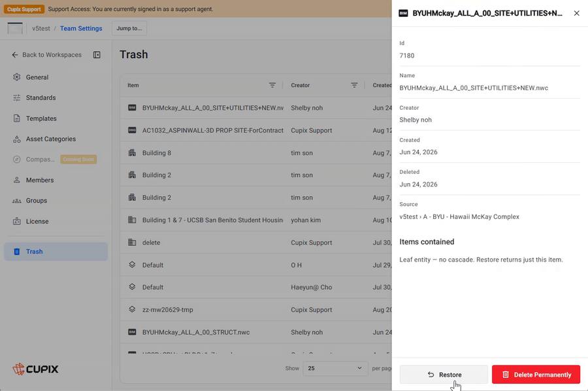Select Building 1 & 7 - UCSB row

click(256, 220)
